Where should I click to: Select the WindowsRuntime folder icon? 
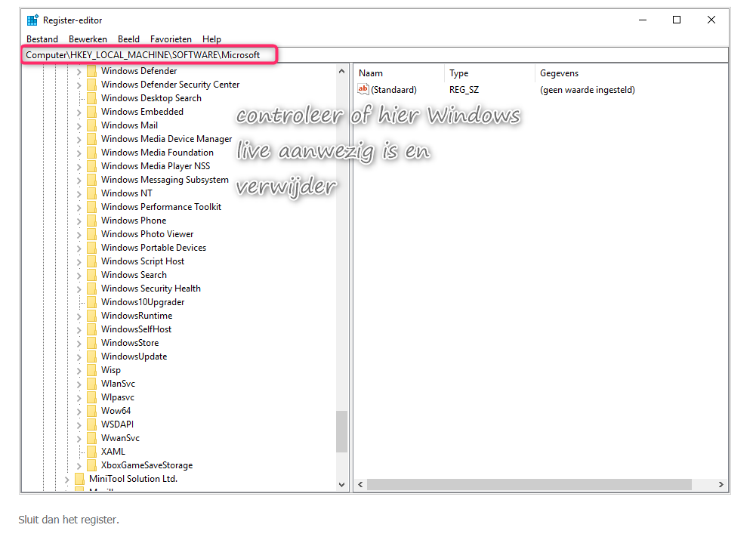[x=91, y=316]
